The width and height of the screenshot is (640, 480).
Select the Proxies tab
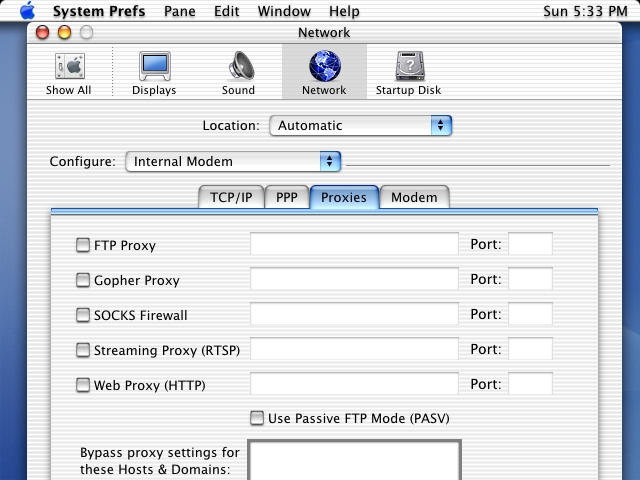pyautogui.click(x=344, y=197)
